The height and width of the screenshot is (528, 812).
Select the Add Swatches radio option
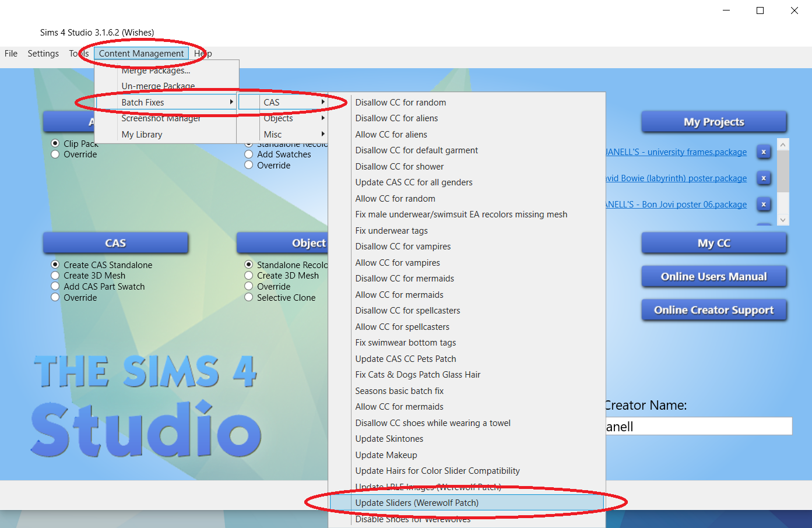click(249, 154)
